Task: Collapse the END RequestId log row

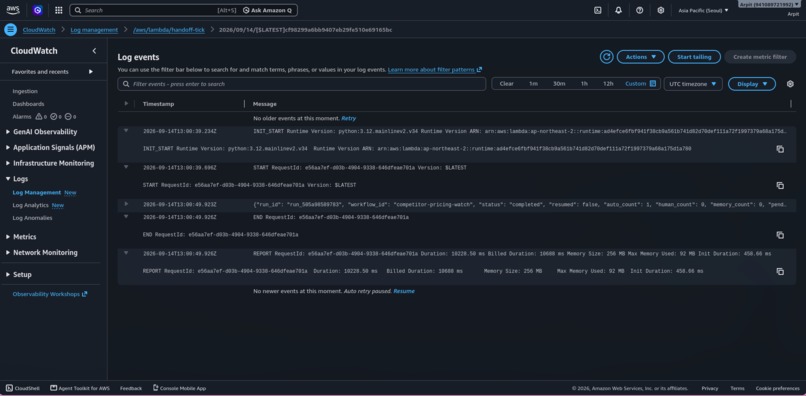Action: [x=126, y=217]
